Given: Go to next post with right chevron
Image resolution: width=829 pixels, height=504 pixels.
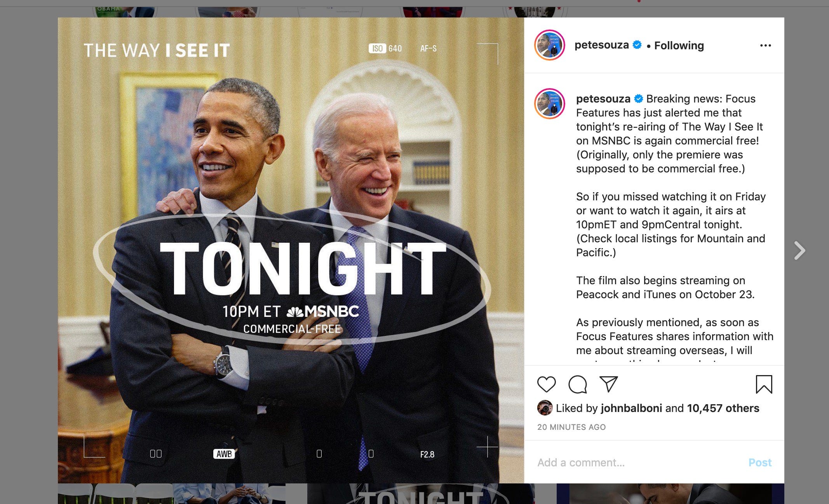Looking at the screenshot, I should click(799, 250).
